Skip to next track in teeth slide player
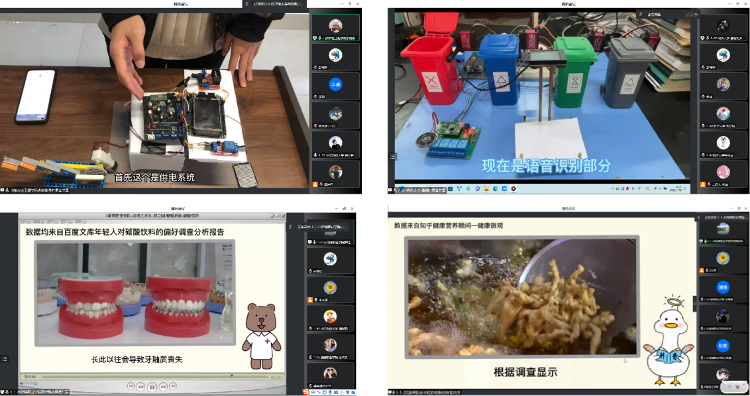This screenshot has width=750, height=396. coord(163,386)
